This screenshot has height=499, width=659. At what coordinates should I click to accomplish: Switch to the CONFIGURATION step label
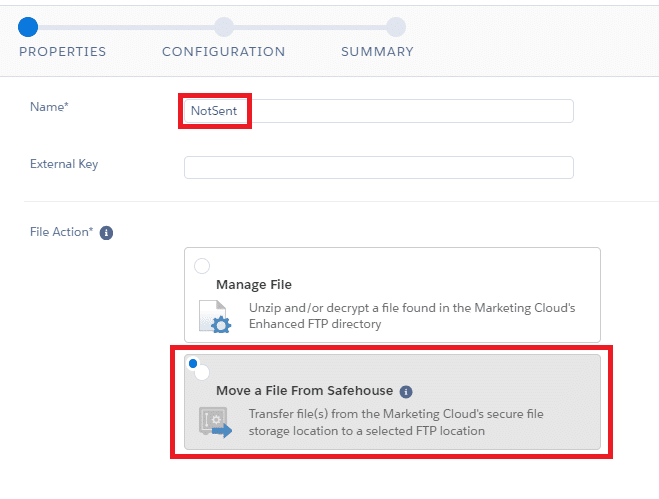(x=223, y=51)
